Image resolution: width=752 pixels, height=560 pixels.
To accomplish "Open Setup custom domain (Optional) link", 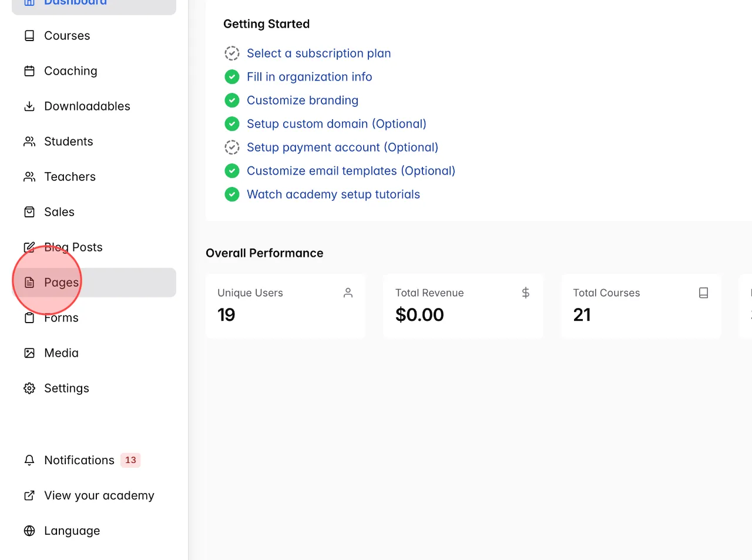I will 337,124.
